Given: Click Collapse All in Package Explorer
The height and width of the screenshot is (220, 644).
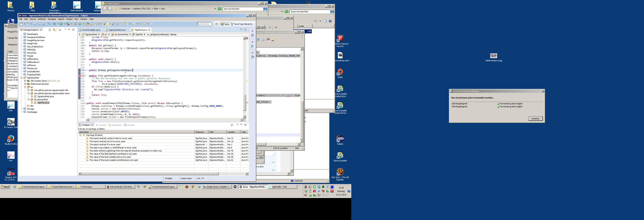Looking at the screenshot, I should 50,30.
